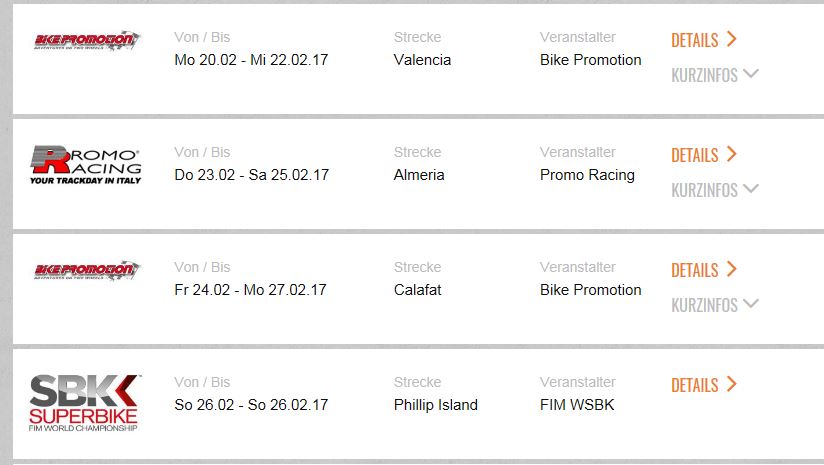Select the date Fr 24.02 - Mo 27.02.17
Screen dimensions: 824x465
[250, 290]
